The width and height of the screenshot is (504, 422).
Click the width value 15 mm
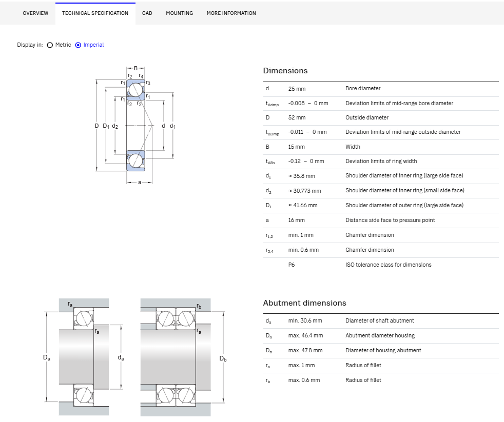[x=296, y=147]
